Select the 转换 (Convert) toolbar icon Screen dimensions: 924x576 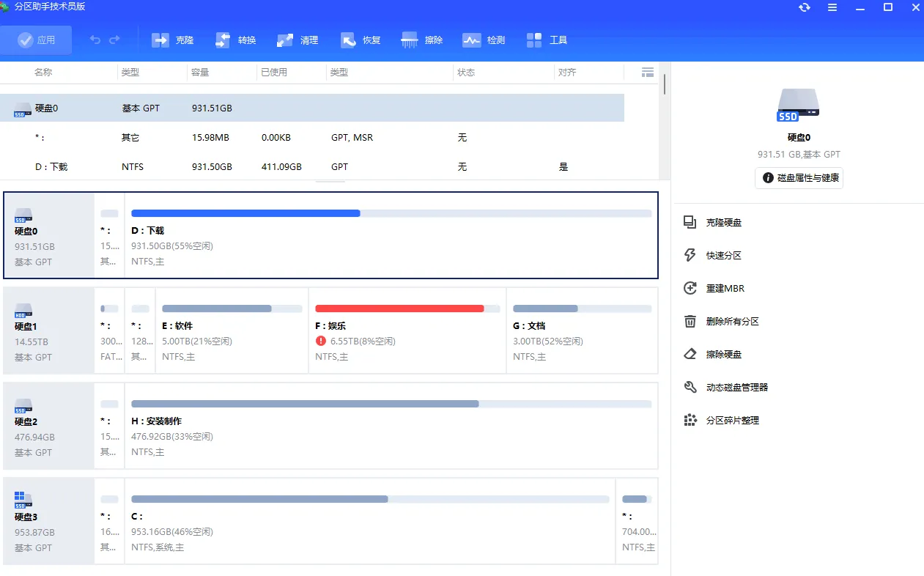(235, 40)
